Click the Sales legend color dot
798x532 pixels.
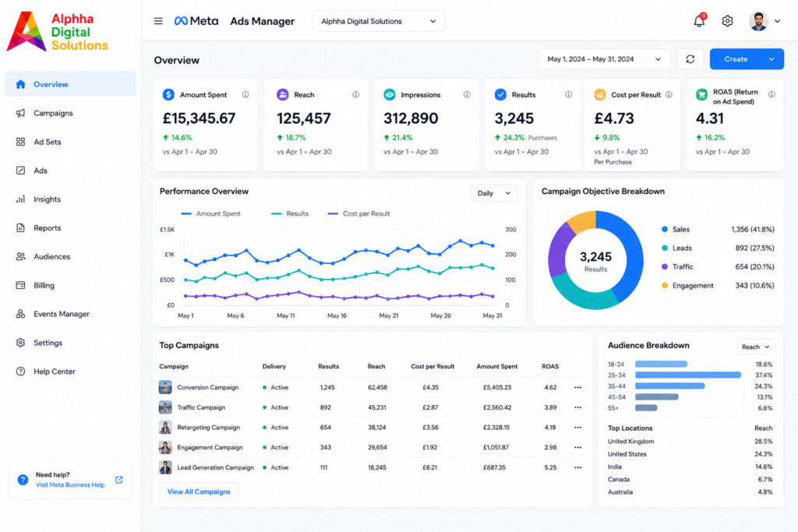pyautogui.click(x=664, y=229)
